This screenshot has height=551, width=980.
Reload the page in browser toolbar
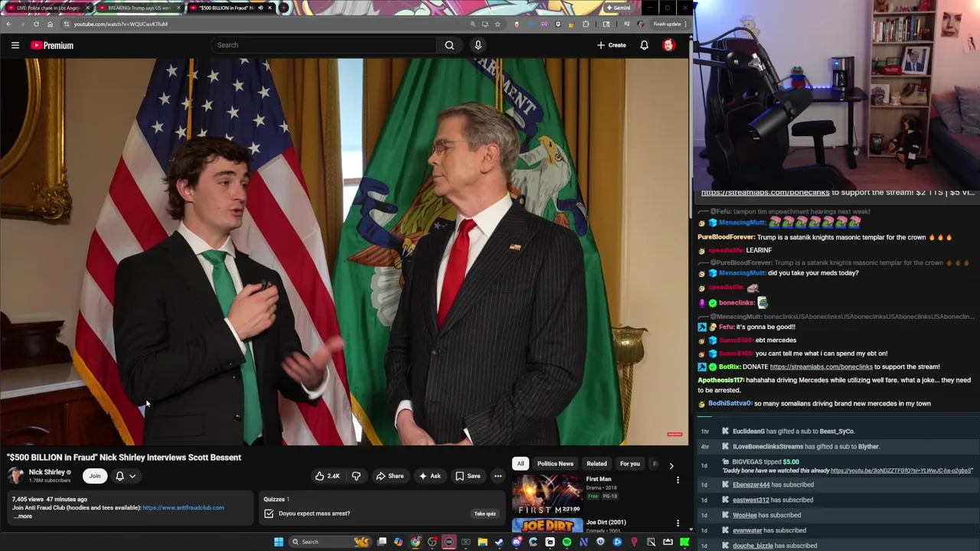pos(36,24)
